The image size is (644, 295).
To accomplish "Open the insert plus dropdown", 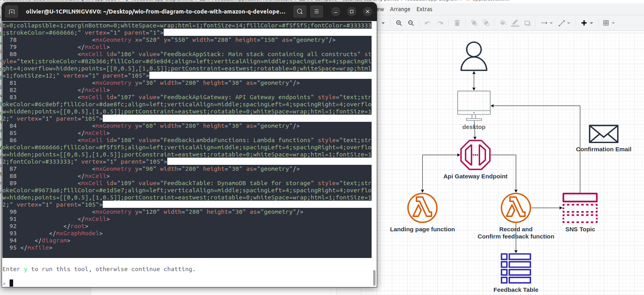I will 587,23.
